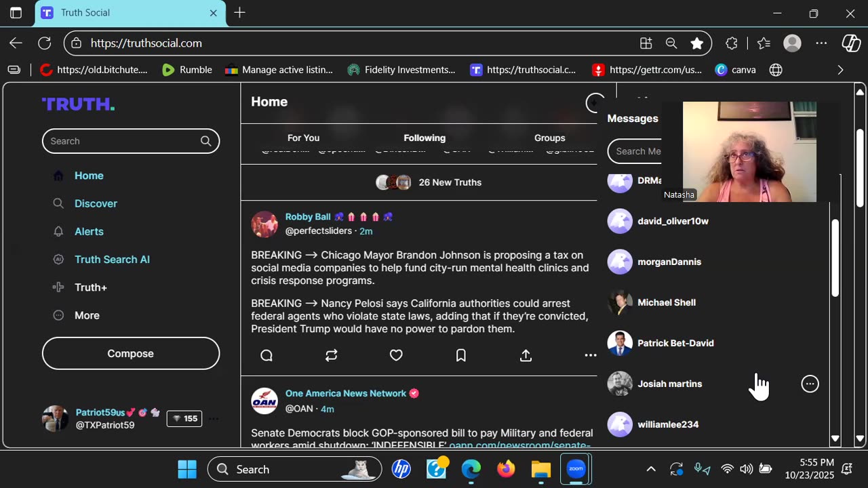Open Robby Ball's profile name
Image resolution: width=868 pixels, height=488 pixels.
[x=308, y=217]
